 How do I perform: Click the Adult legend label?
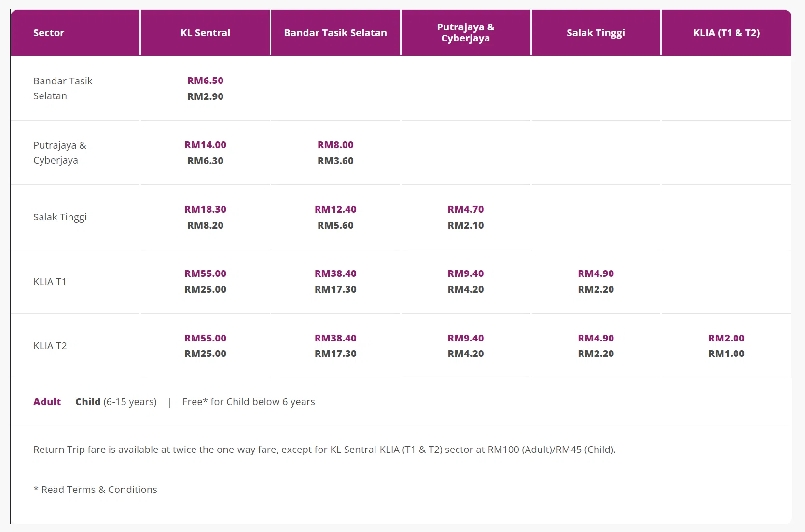[47, 402]
